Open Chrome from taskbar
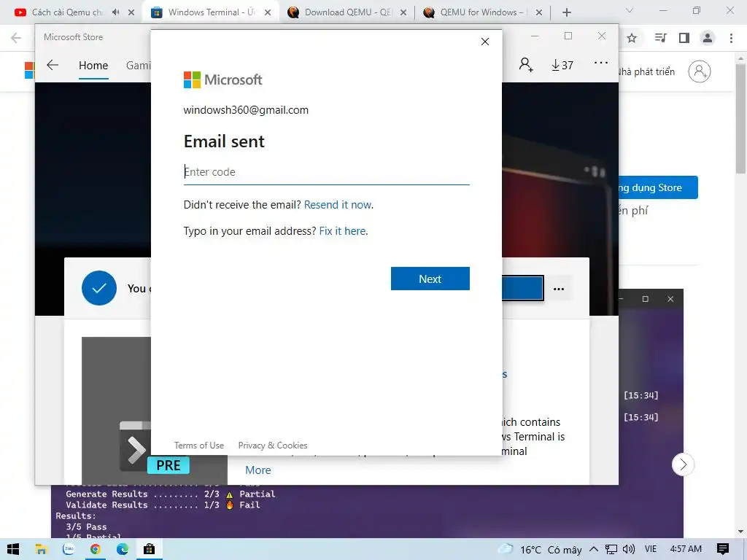The width and height of the screenshot is (747, 560). [96, 549]
